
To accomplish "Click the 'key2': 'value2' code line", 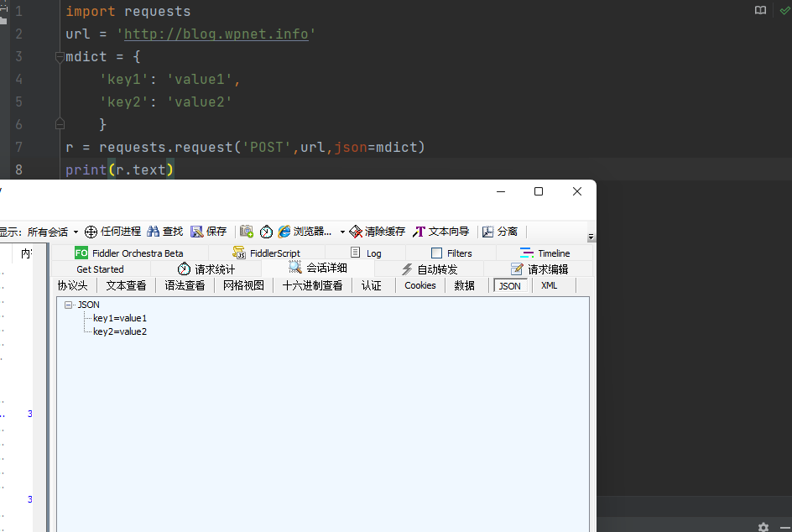I will pyautogui.click(x=165, y=102).
